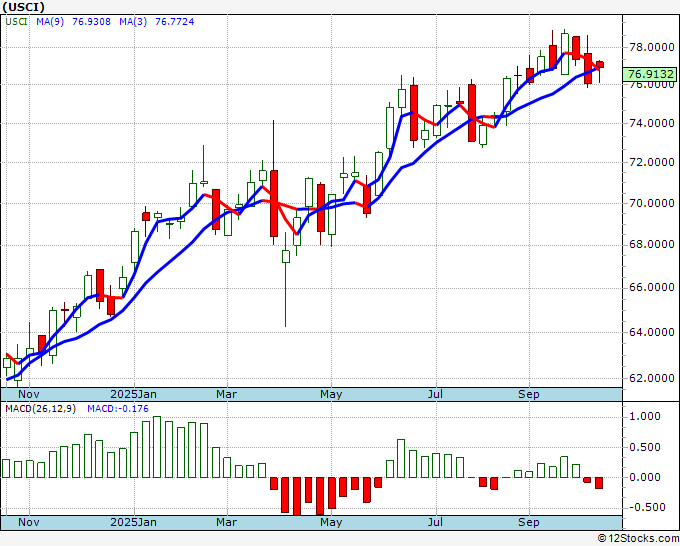Image resolution: width=680 pixels, height=546 pixels.
Task: Select the 72.0000 price axis label
Action: pyautogui.click(x=652, y=163)
